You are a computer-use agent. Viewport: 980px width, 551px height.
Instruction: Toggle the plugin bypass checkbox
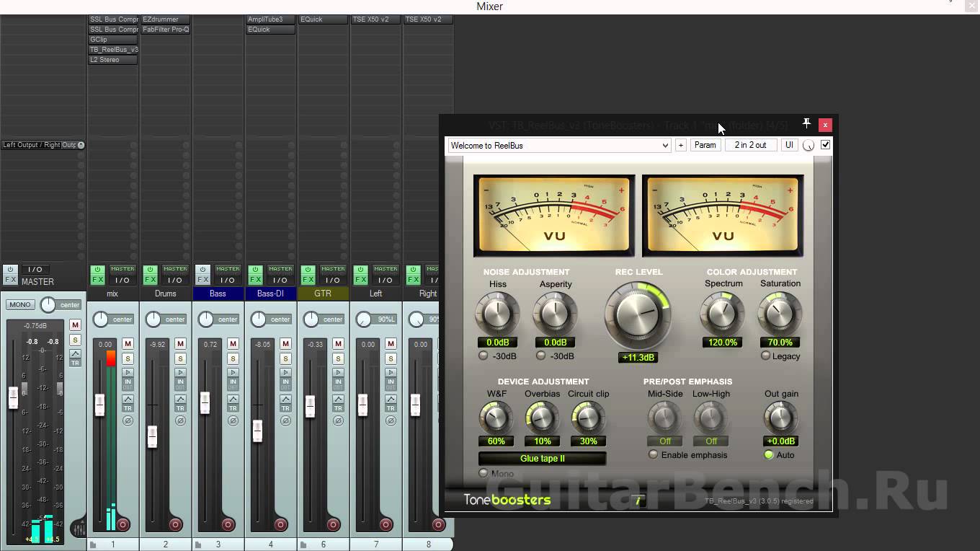pos(826,145)
